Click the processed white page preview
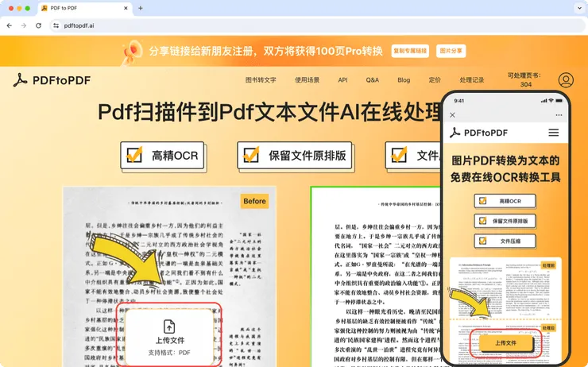Image resolution: width=588 pixels, height=367 pixels. (x=376, y=276)
